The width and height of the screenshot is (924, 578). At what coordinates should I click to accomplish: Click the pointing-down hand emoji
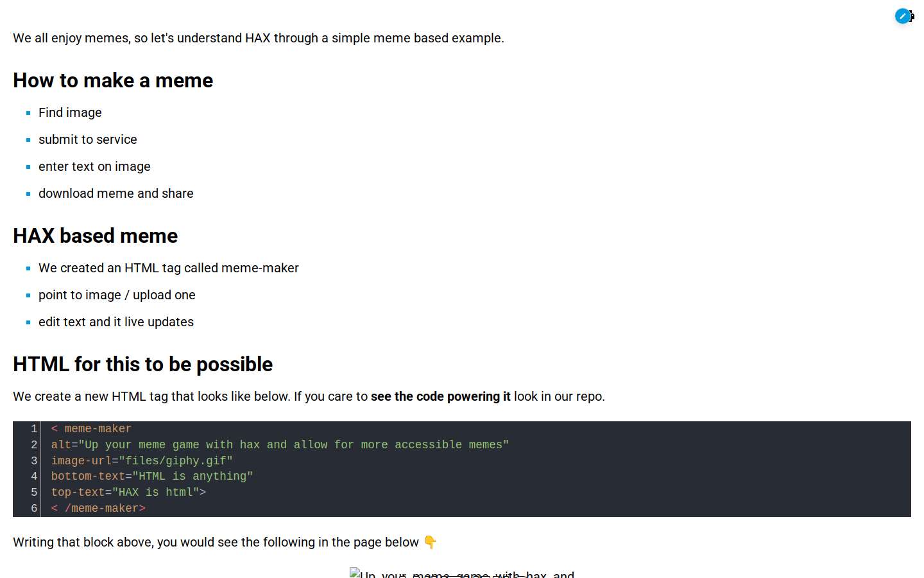coord(430,542)
